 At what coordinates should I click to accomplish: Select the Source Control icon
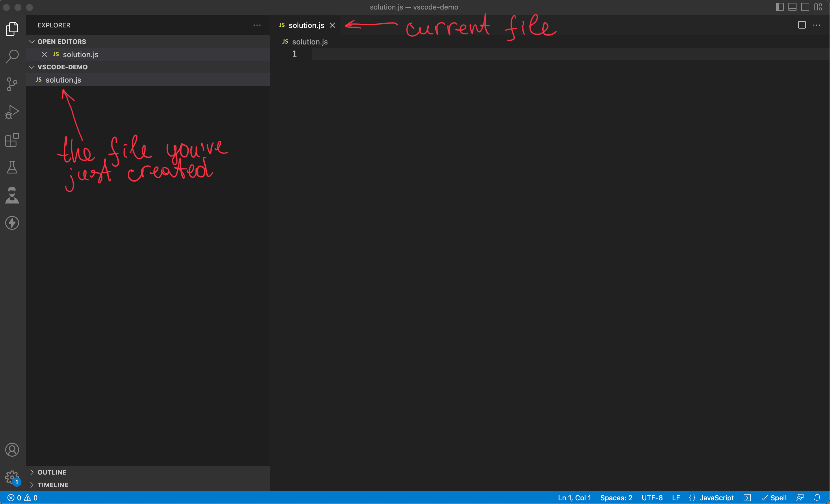pyautogui.click(x=12, y=84)
